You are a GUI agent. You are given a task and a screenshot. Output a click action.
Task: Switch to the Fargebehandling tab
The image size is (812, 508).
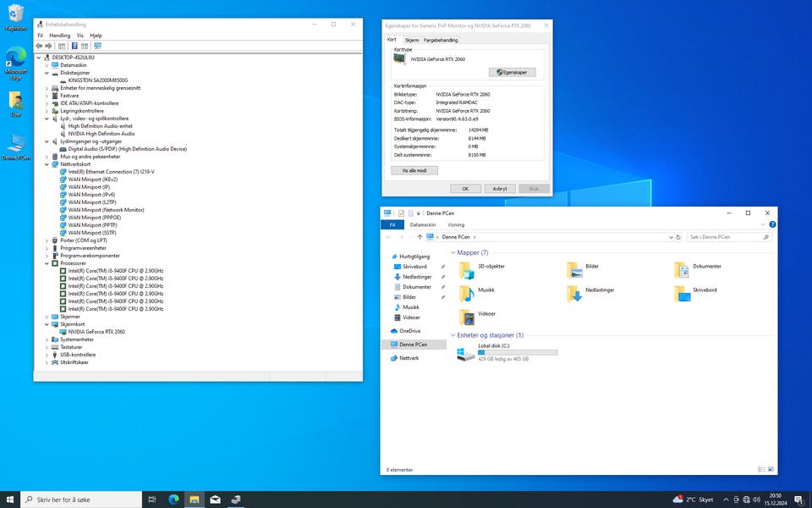coord(441,40)
